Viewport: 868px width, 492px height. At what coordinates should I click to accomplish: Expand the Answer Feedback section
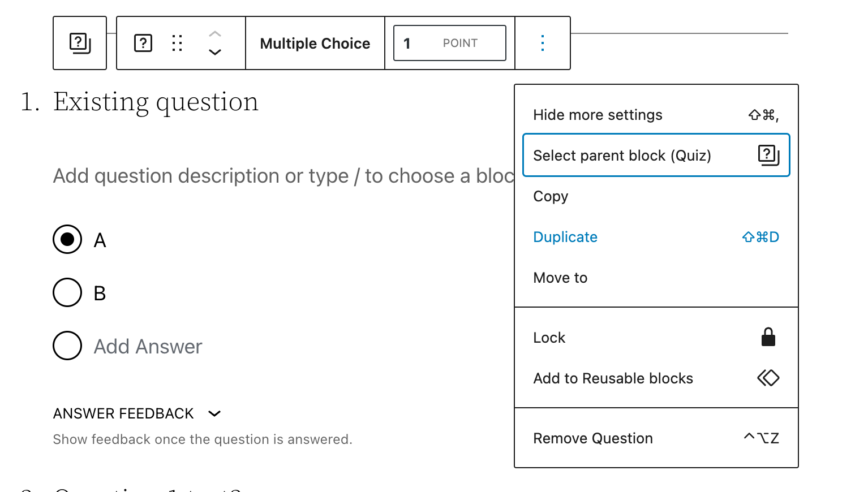[x=214, y=413]
